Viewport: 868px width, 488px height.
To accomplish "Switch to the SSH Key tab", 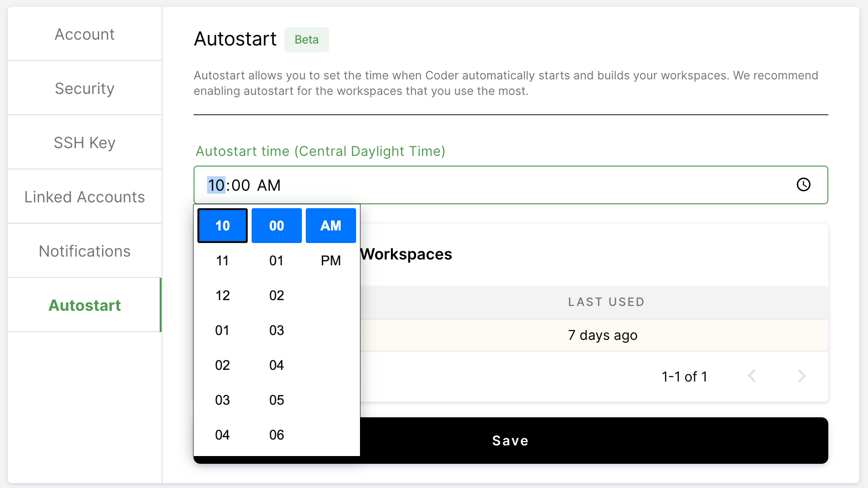I will [85, 142].
